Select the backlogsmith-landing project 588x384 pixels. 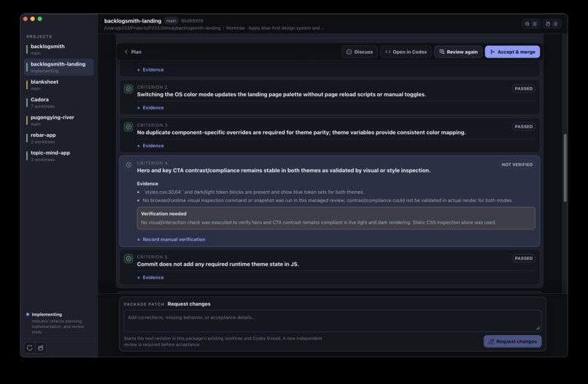[59, 67]
